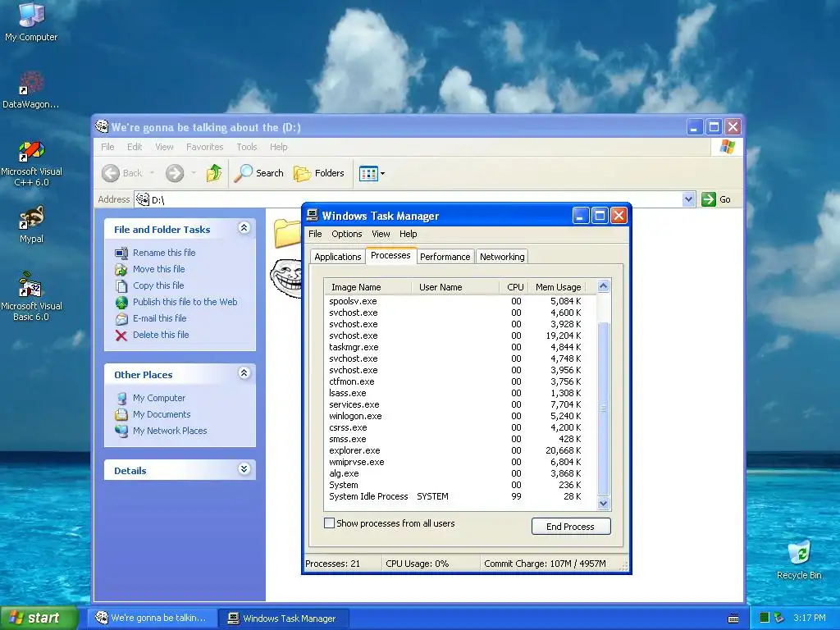The image size is (840, 630).
Task: Switch to the Applications tab
Action: click(337, 257)
